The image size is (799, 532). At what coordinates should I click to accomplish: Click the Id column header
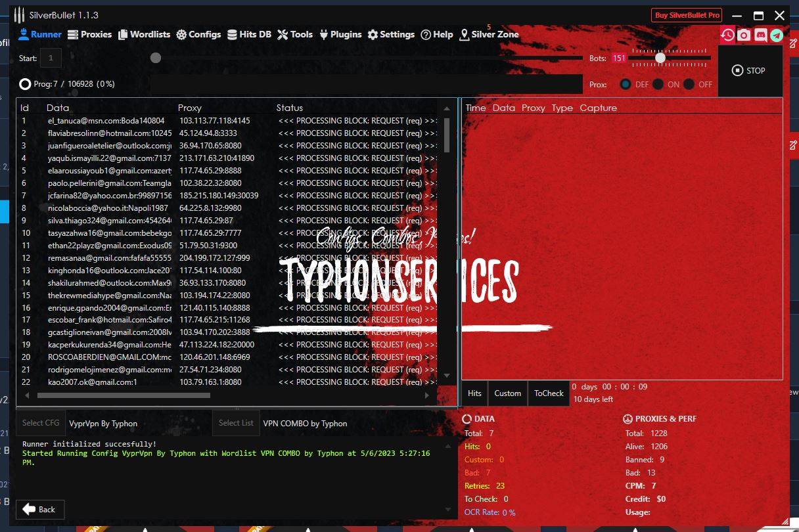[24, 108]
